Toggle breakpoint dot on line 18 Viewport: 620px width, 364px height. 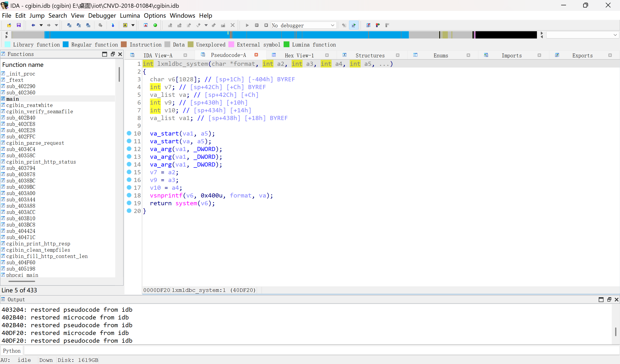129,195
